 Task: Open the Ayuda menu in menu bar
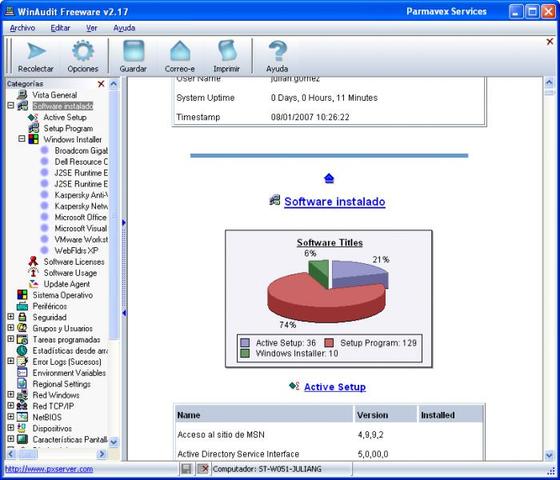124,28
